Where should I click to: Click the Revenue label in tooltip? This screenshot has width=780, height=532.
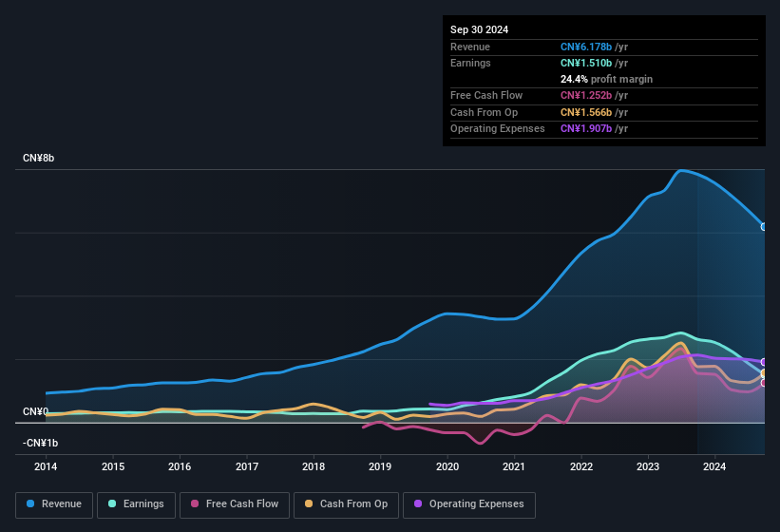[x=470, y=47]
